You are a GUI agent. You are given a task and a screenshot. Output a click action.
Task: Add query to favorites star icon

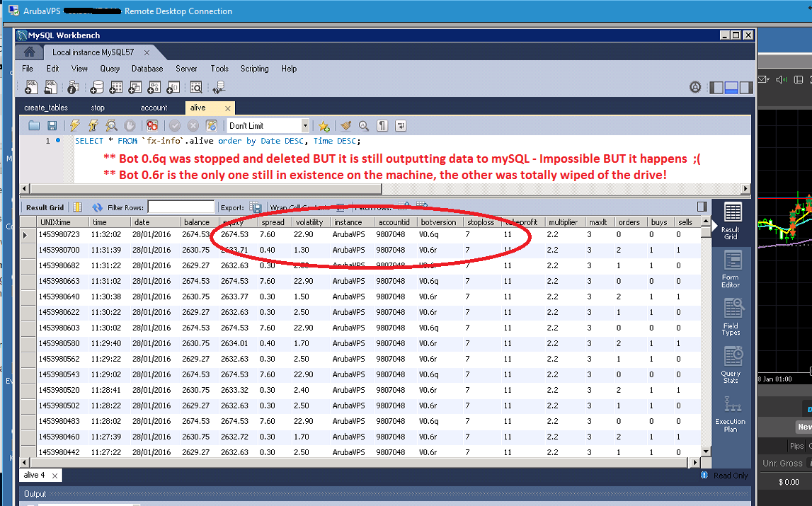click(x=324, y=126)
